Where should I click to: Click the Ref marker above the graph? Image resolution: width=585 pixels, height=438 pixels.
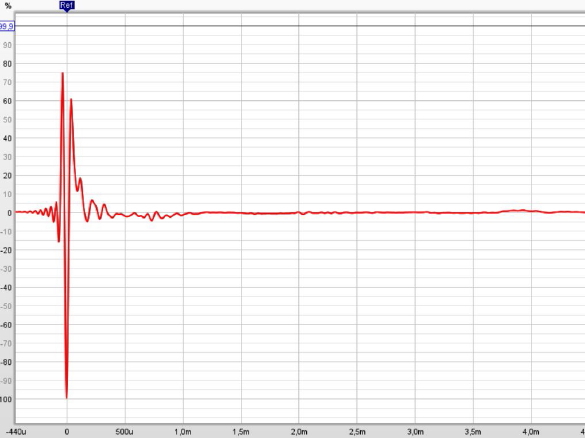tap(67, 6)
